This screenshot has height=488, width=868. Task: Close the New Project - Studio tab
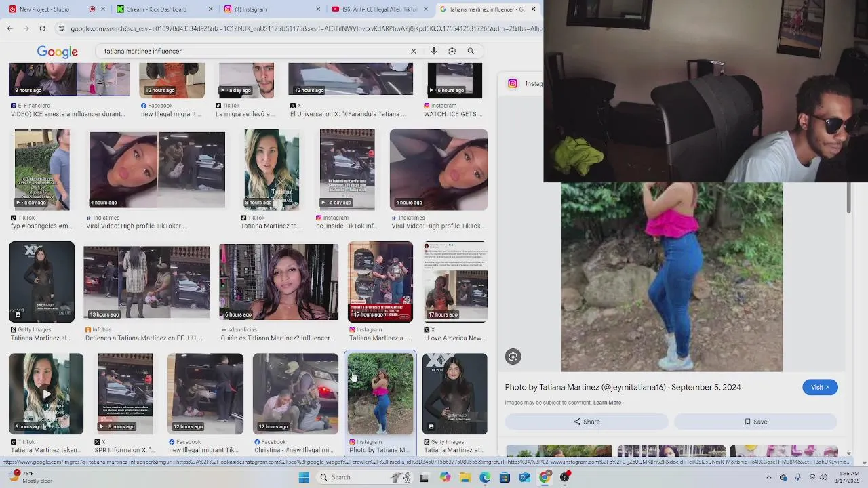tap(103, 9)
